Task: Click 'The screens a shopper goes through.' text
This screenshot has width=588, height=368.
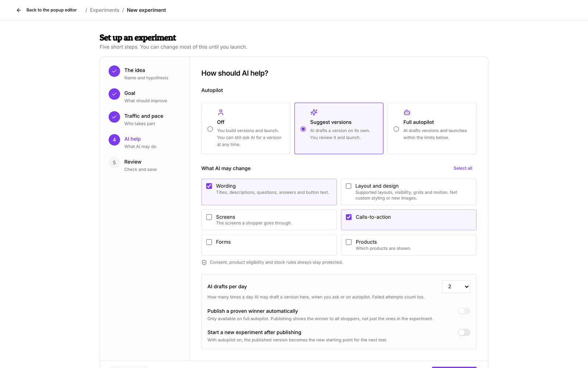Action: 254,223
